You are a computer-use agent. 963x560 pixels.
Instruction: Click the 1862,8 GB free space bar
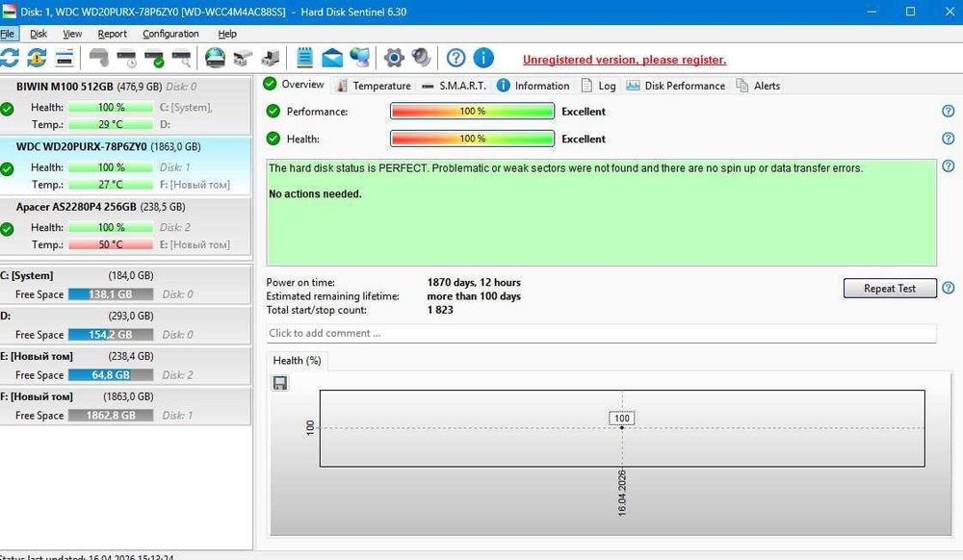tap(111, 416)
